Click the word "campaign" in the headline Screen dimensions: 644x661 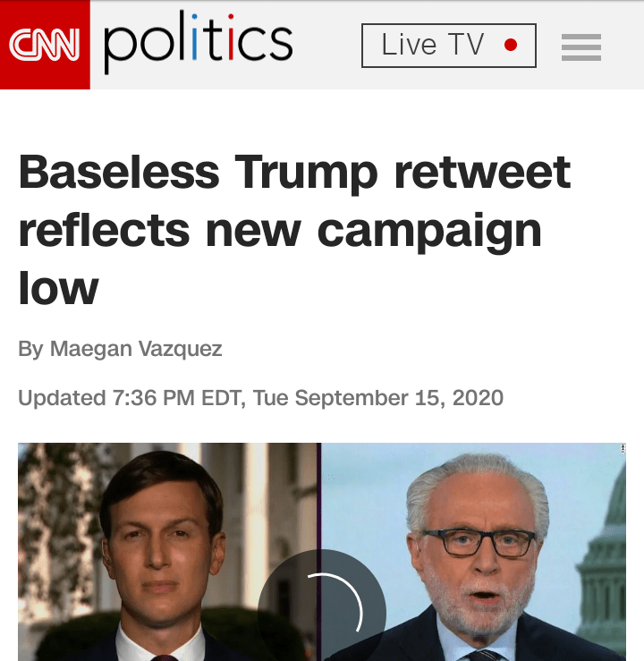[x=429, y=230]
